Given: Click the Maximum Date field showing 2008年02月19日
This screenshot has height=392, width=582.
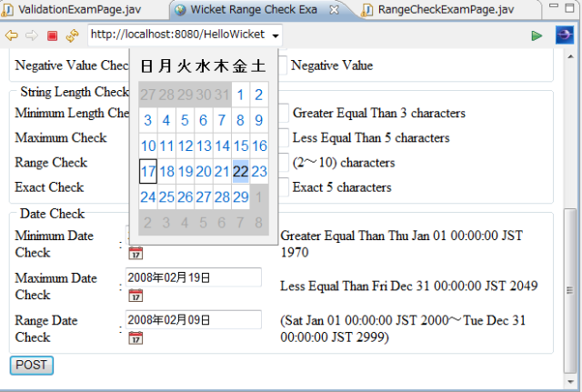Looking at the screenshot, I should 193,277.
